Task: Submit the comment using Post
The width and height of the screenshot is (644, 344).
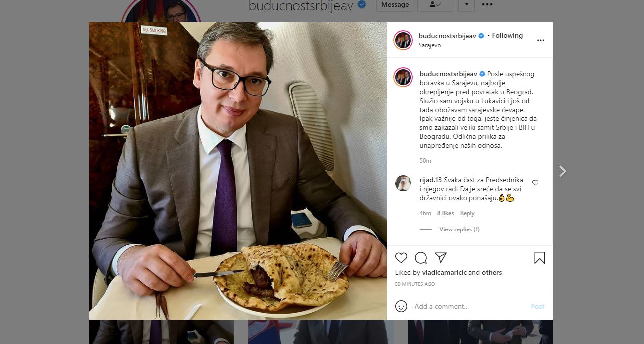Action: coord(537,306)
